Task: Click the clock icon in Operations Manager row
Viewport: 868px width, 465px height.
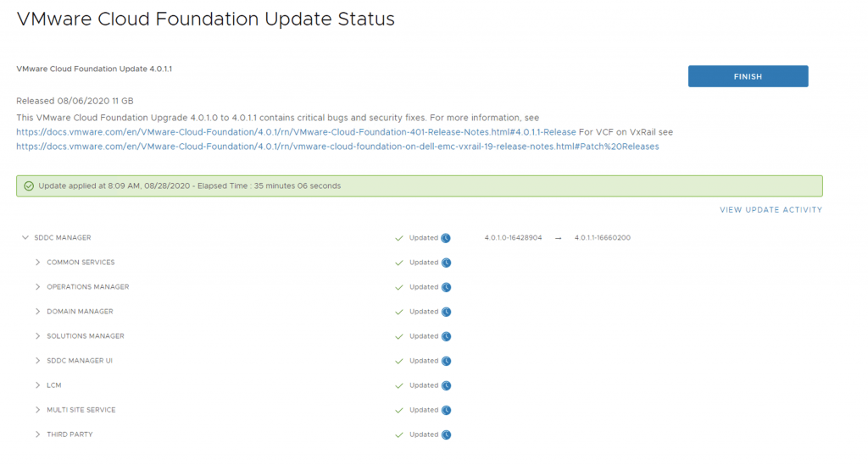Action: [446, 287]
